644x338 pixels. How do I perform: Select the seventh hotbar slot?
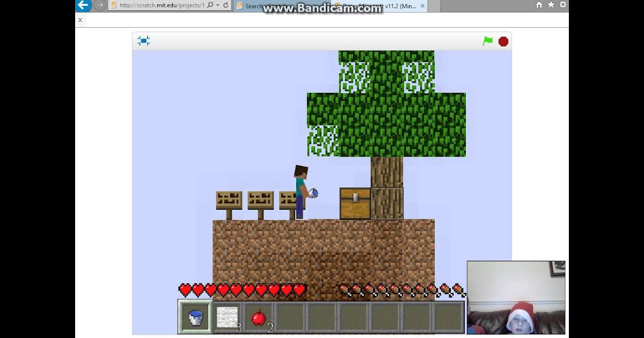(385, 317)
